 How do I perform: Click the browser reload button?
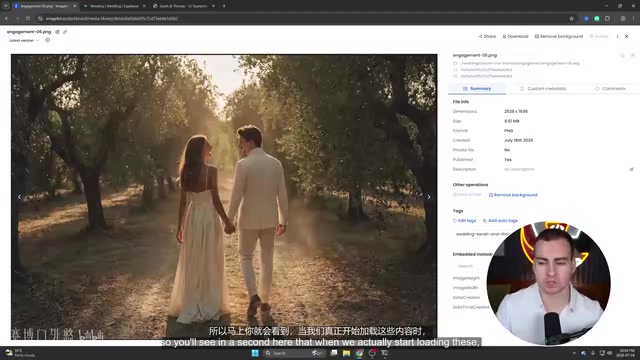click(x=27, y=18)
